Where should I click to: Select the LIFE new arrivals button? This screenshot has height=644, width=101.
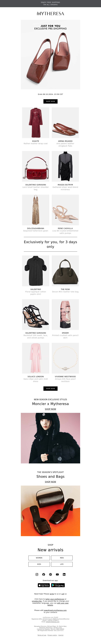pyautogui.click(x=62, y=564)
